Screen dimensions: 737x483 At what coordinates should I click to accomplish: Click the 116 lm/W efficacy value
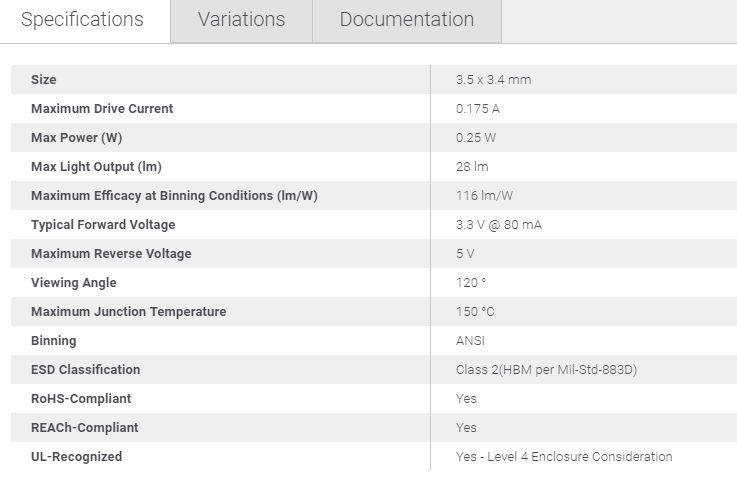(x=484, y=195)
